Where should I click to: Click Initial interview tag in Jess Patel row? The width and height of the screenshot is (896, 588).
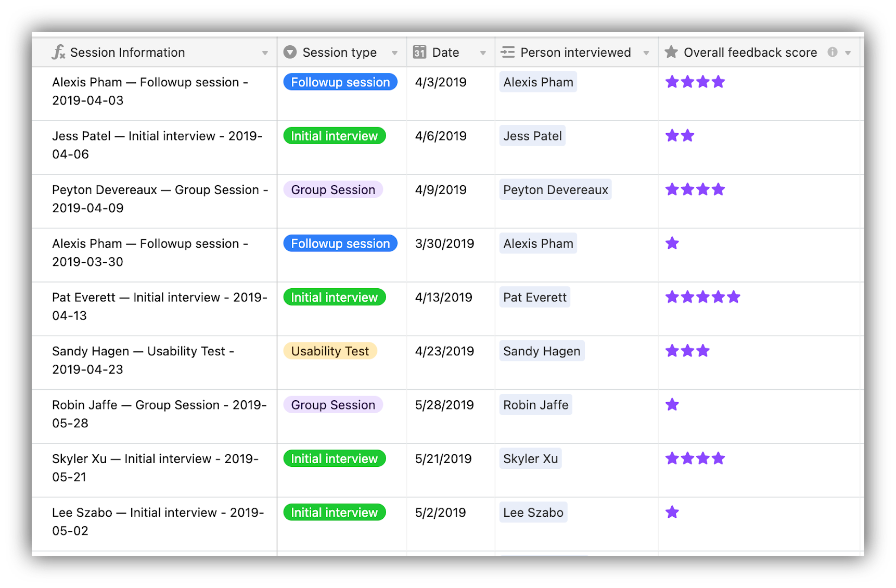[x=335, y=136]
